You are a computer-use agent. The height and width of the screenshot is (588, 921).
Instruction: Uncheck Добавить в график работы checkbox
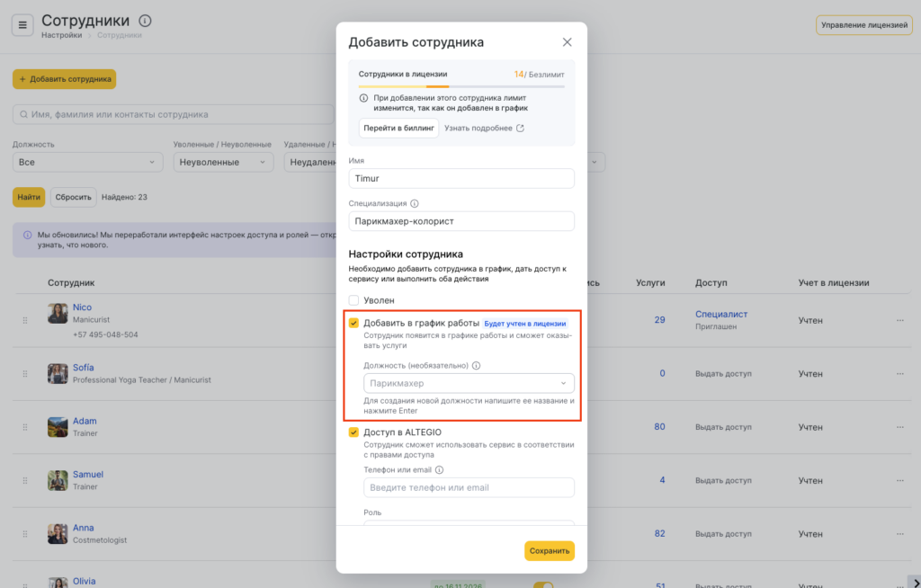pyautogui.click(x=354, y=323)
